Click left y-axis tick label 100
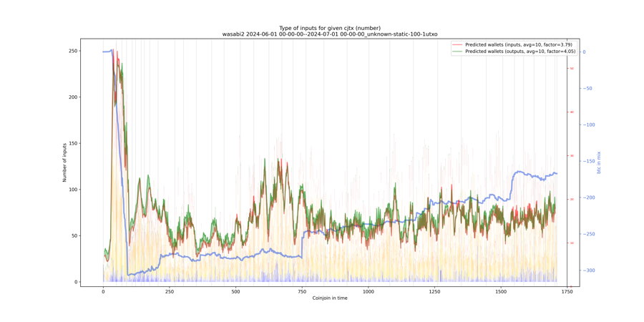The width and height of the screenshot is (644, 322). coord(73,190)
